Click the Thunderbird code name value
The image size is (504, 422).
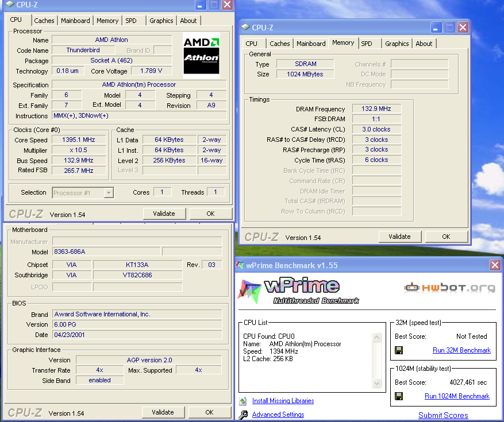tap(83, 50)
